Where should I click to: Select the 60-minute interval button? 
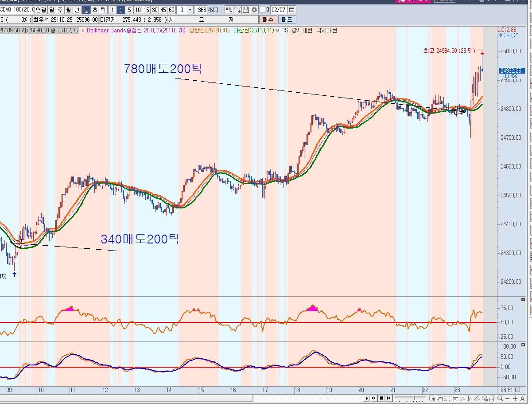(x=171, y=10)
